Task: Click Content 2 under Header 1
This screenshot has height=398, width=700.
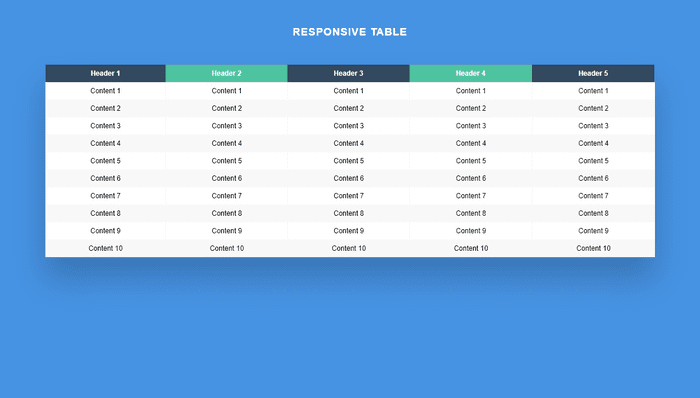Action: click(x=105, y=108)
